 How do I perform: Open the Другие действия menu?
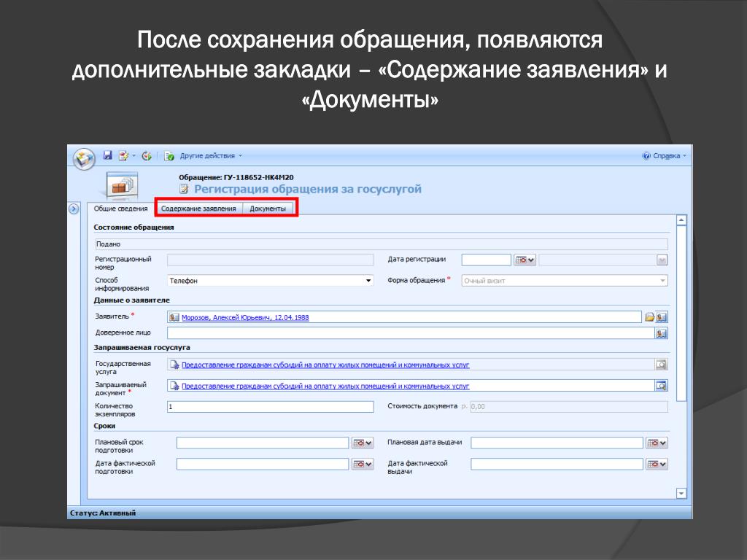[211, 156]
